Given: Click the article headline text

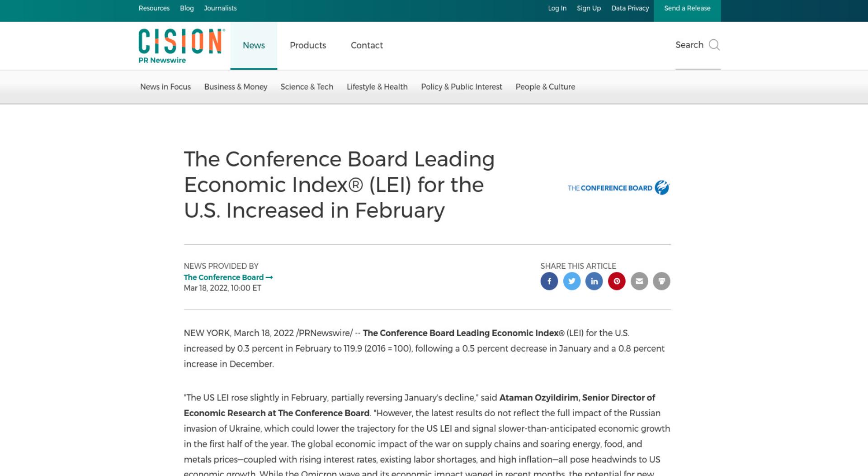Looking at the screenshot, I should 339,185.
